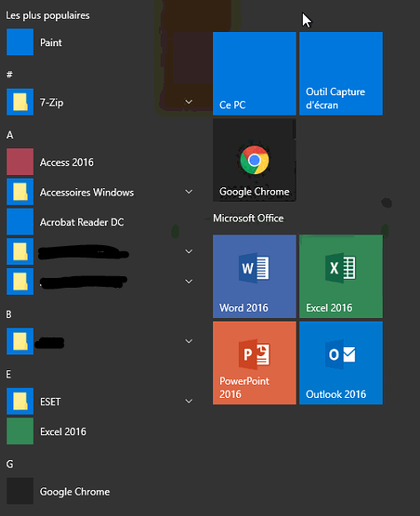Click the Google Chrome list icon under G
Screen dimensions: 420x516
20,491
